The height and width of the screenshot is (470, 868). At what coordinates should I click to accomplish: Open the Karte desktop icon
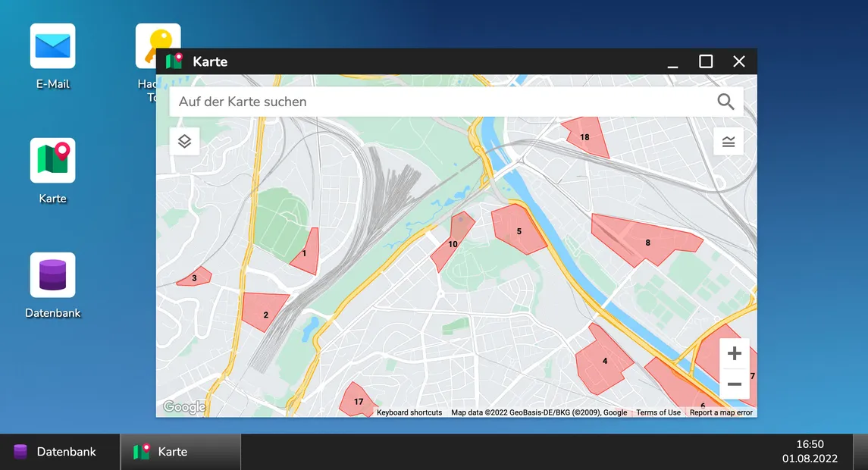click(52, 161)
